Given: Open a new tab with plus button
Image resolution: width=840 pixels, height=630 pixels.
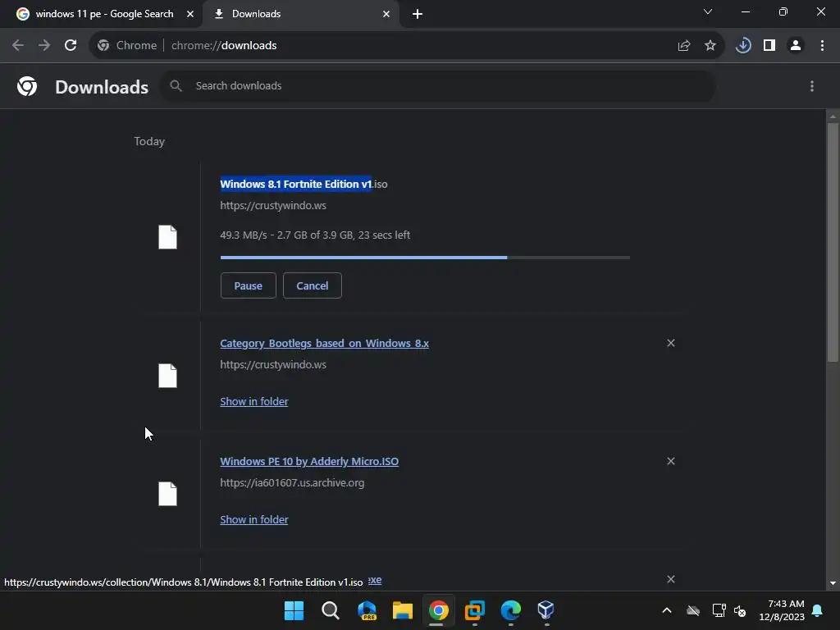Looking at the screenshot, I should [418, 14].
